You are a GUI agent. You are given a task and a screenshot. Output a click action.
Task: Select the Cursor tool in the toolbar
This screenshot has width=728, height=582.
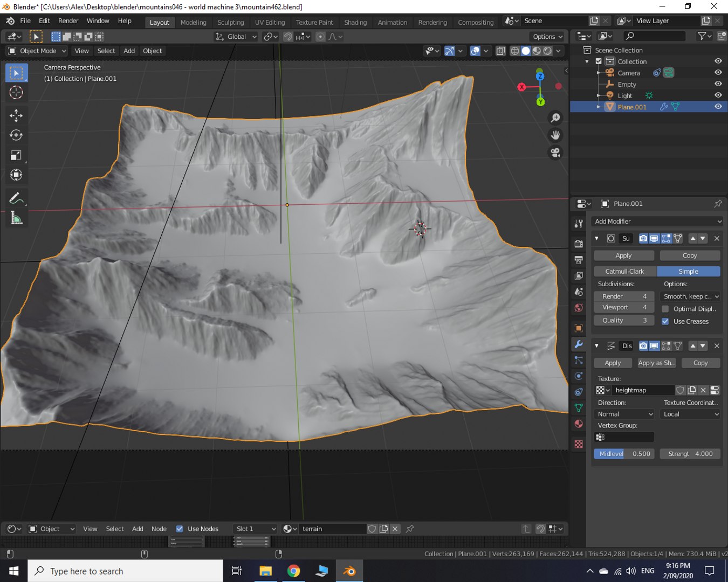coord(16,93)
